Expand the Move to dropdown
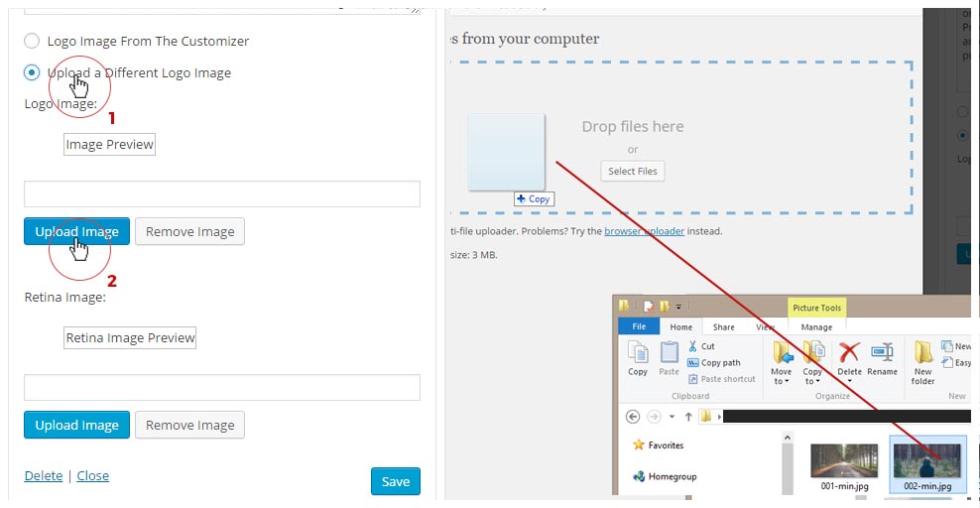Viewport: 980px width, 508px height. (x=781, y=381)
